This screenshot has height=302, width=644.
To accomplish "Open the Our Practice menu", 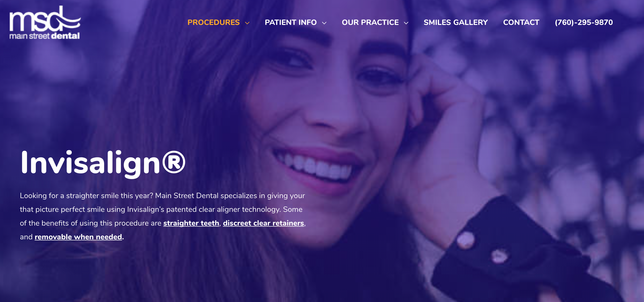I will (370, 22).
